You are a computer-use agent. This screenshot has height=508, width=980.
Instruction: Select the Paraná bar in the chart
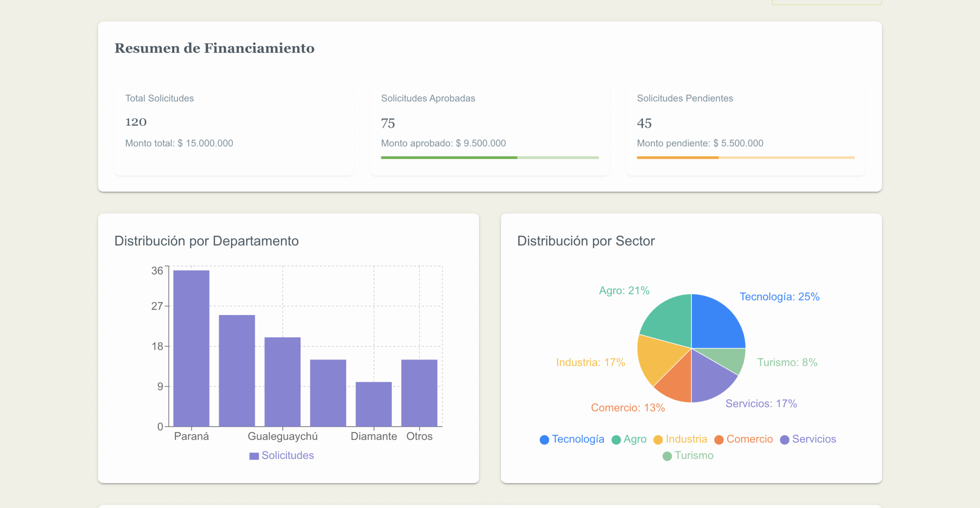click(x=191, y=349)
